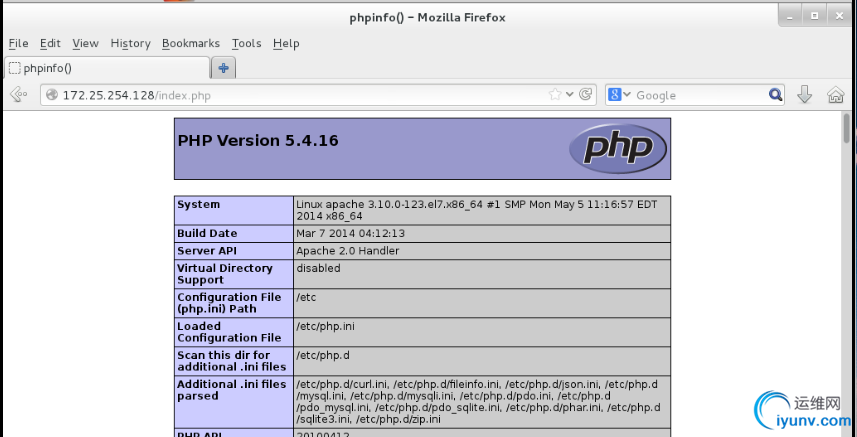Click the parsed .ini files list value
The height and width of the screenshot is (437, 857).
coord(479,401)
